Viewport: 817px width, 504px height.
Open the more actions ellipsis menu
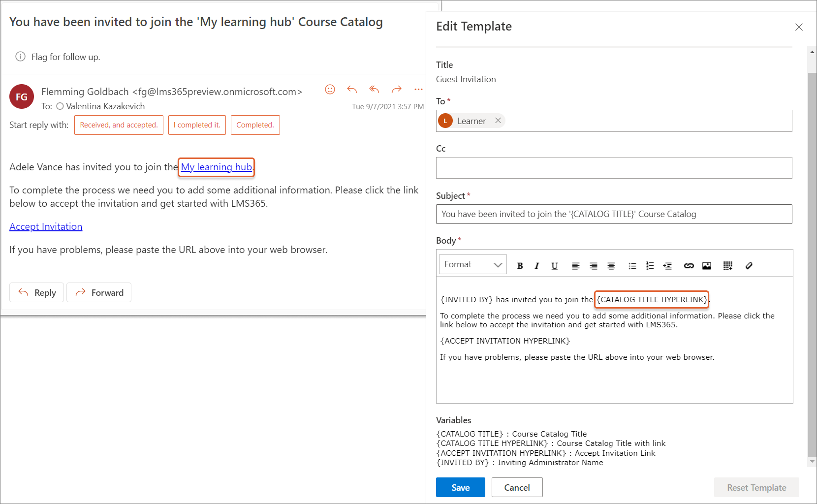tap(418, 90)
